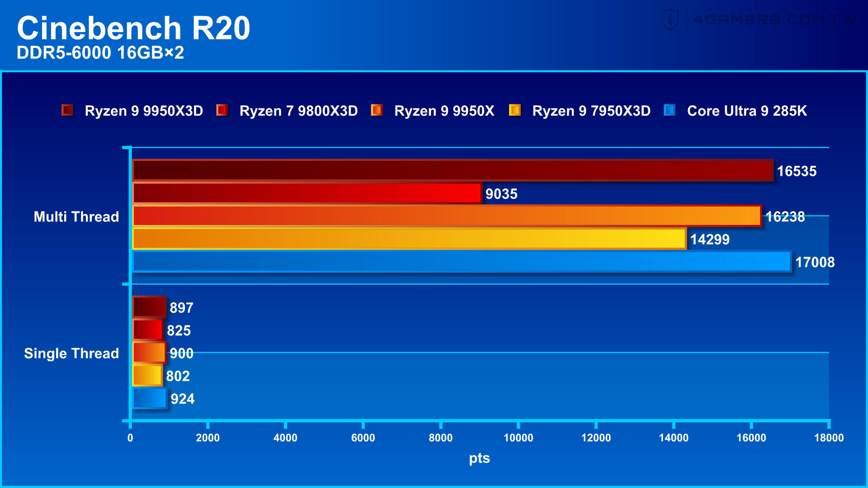
Task: Click the Multi Thread bar with value 16238
Action: tap(447, 216)
